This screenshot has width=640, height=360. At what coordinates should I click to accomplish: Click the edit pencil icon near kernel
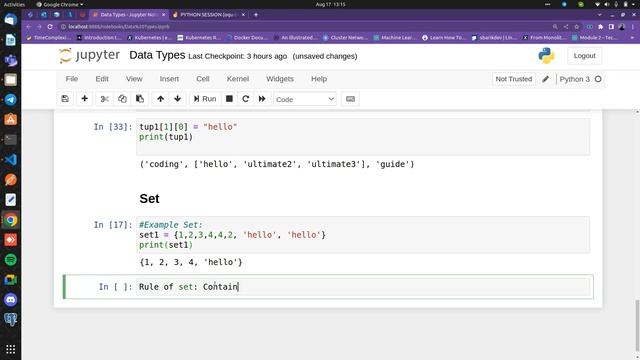pyautogui.click(x=546, y=79)
